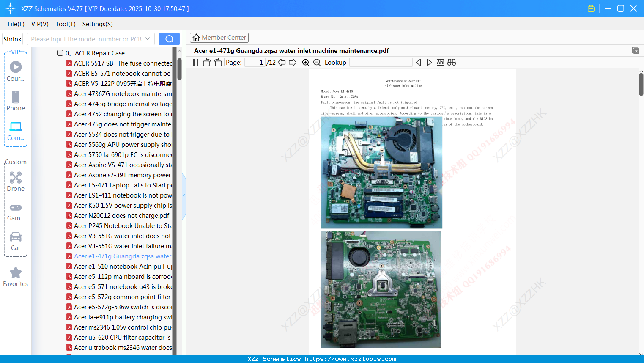Click the home icon of Member Center
The width and height of the screenshot is (644, 363).
(x=196, y=38)
